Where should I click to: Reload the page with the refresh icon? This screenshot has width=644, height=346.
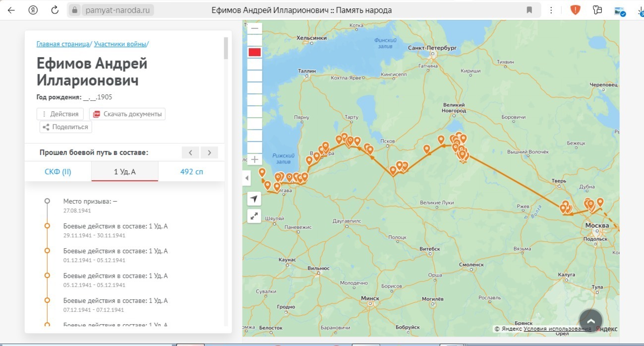[x=55, y=10]
